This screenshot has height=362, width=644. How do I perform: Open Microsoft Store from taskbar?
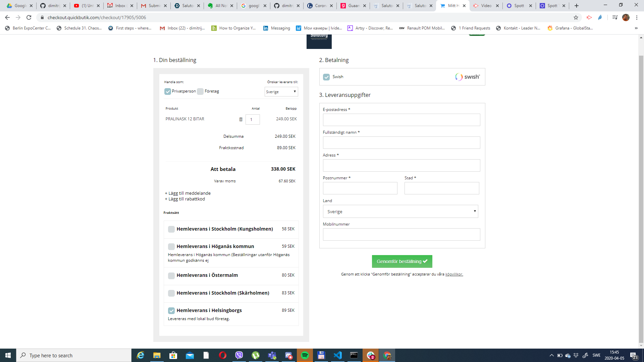point(173,355)
